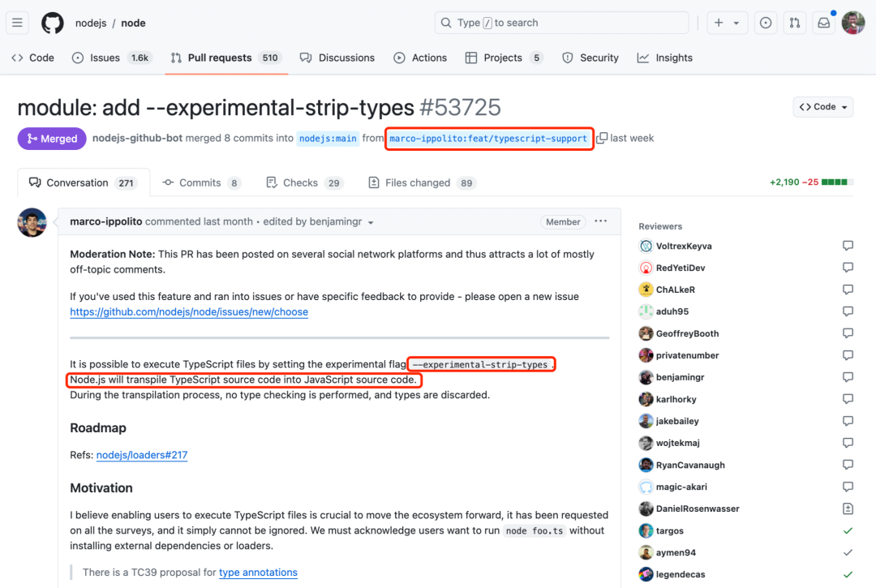Open GeoffreyBooth reviewer profile

click(x=687, y=334)
